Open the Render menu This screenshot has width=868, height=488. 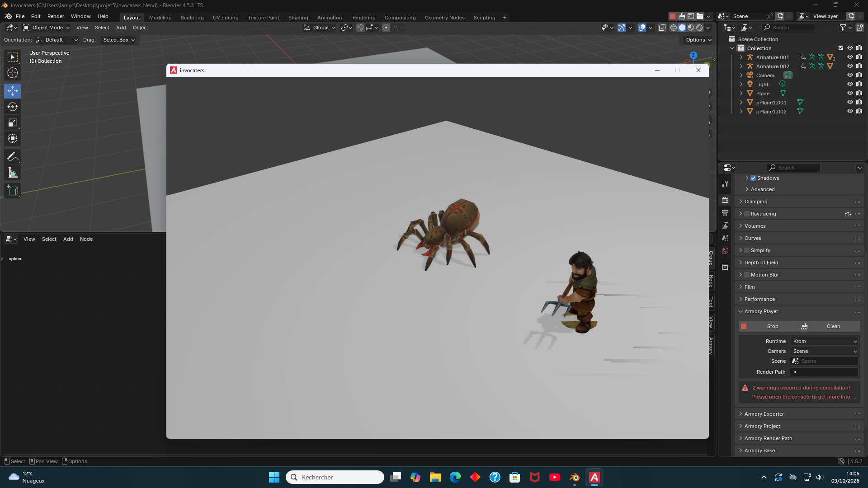pos(56,16)
